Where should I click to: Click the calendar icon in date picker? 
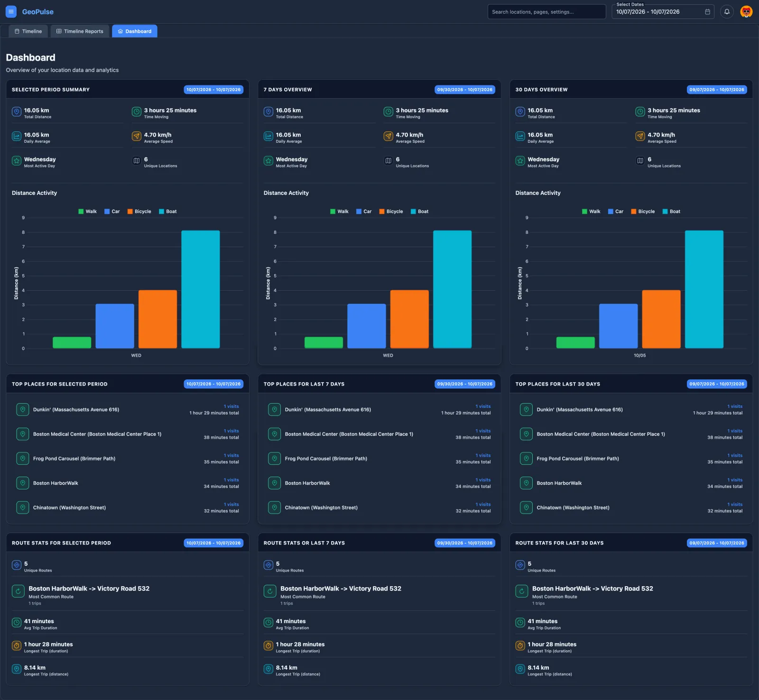[707, 12]
